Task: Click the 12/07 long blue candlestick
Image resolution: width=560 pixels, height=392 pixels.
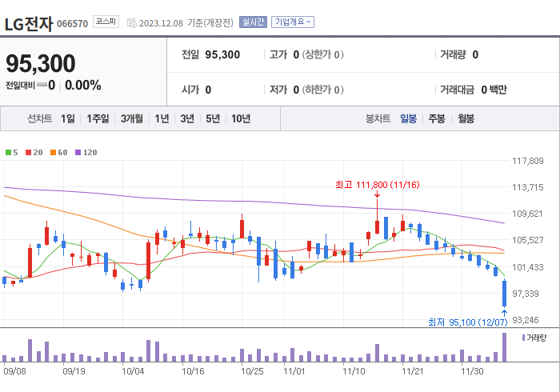Action: coord(504,294)
